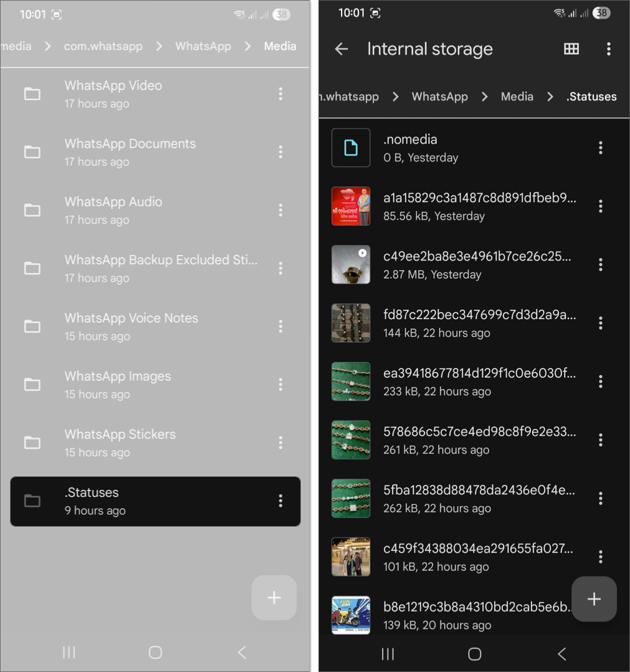Tap the Recents button in navigation bar

tap(388, 654)
